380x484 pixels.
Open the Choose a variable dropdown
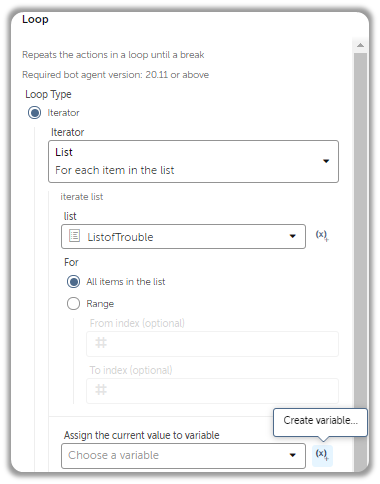pyautogui.click(x=183, y=456)
